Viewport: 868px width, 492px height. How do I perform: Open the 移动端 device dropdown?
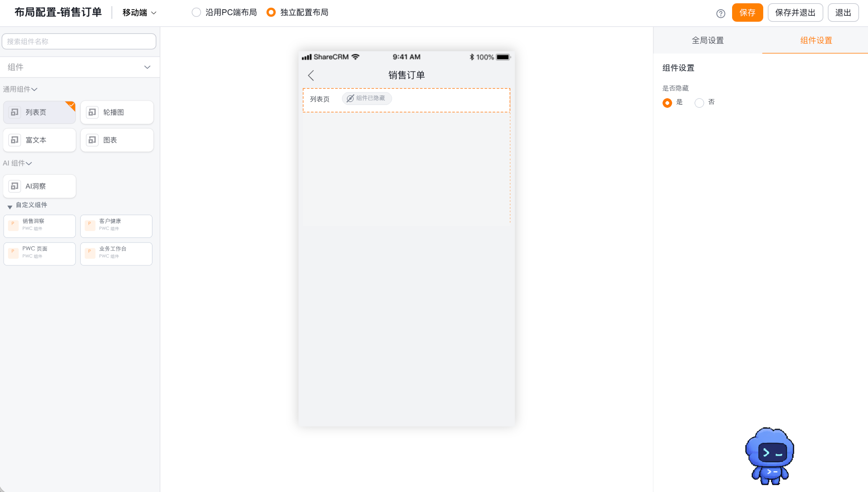point(139,13)
